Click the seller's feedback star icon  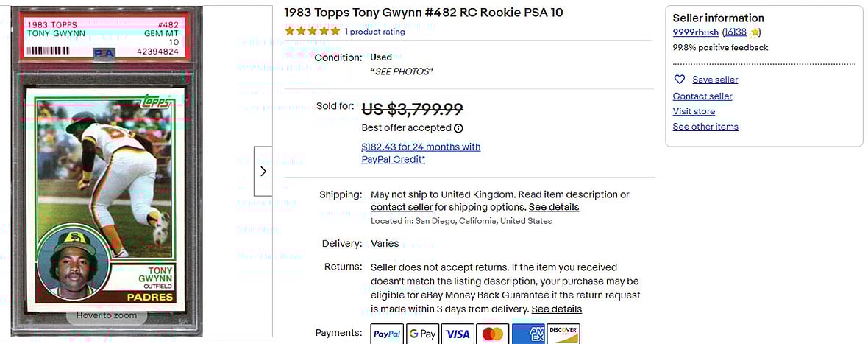tap(755, 32)
